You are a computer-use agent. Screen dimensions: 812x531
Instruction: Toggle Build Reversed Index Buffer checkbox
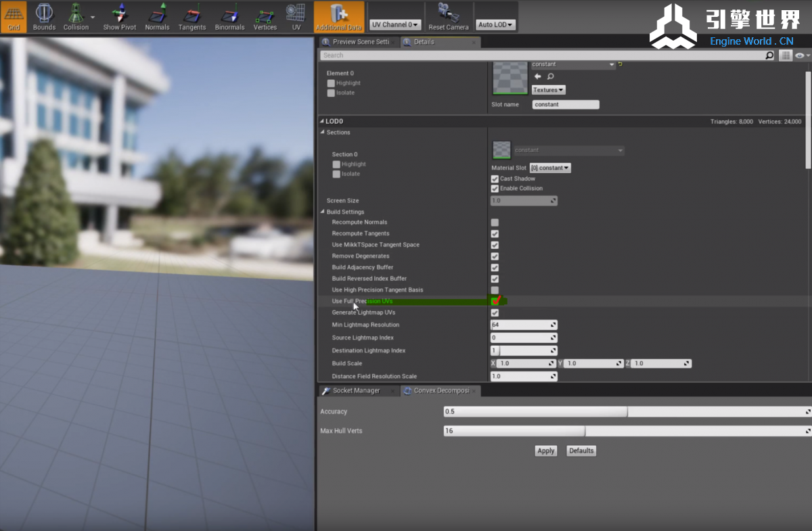[495, 279]
